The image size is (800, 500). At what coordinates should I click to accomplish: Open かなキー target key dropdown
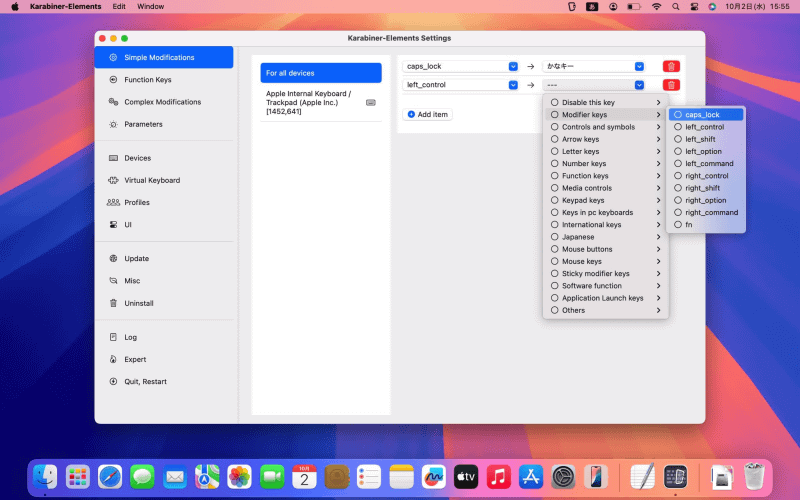[593, 66]
